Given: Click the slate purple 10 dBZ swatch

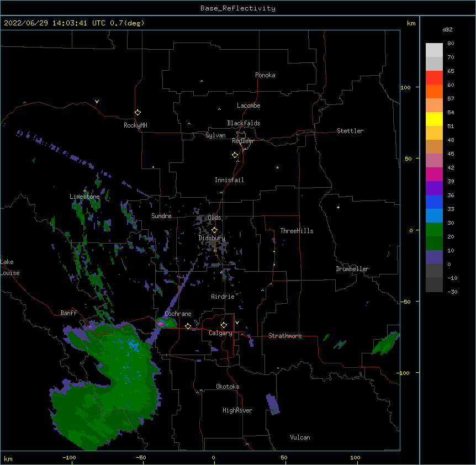Looking at the screenshot, I should (x=434, y=257).
